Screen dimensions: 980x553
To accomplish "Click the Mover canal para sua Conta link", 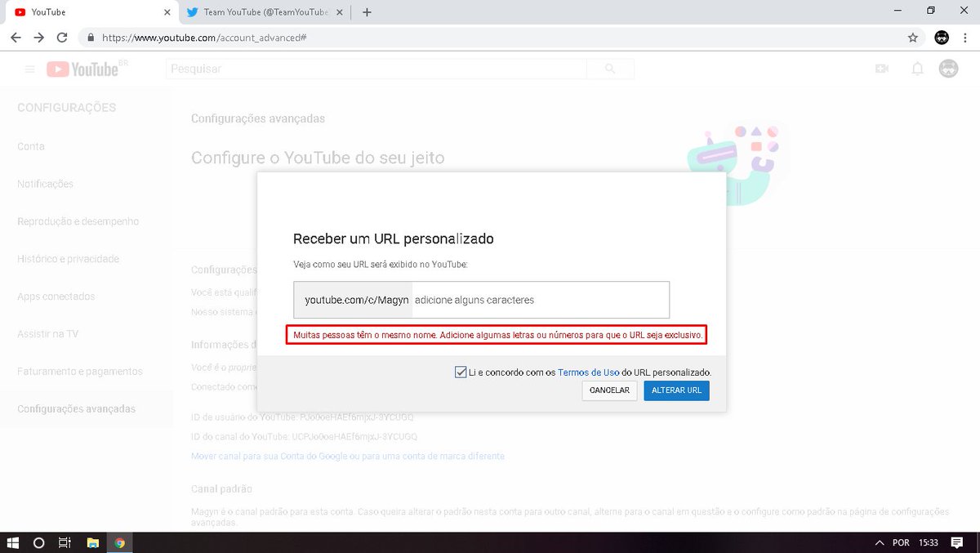I will click(x=348, y=456).
